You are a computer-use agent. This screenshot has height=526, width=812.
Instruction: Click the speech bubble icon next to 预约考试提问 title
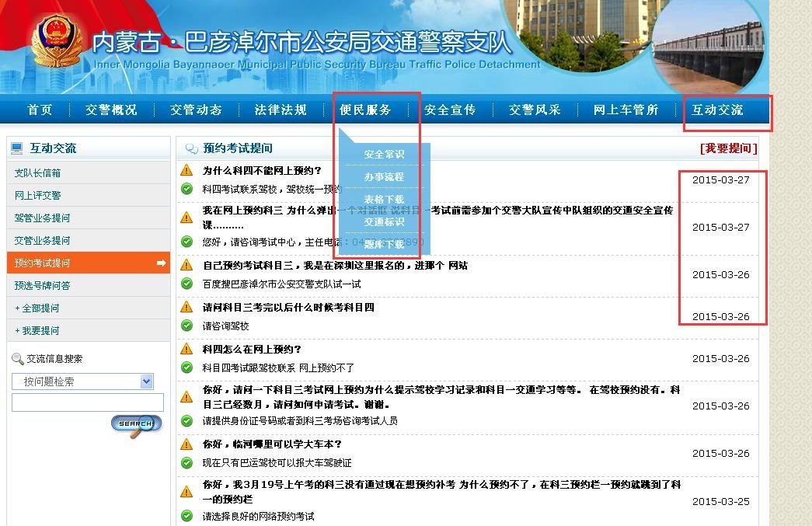(189, 148)
